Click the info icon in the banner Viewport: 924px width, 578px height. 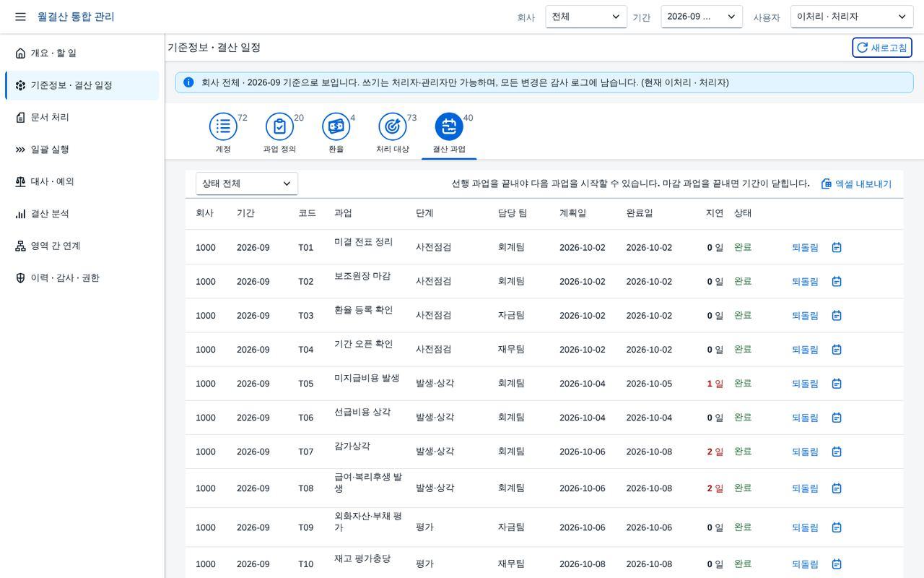click(188, 82)
